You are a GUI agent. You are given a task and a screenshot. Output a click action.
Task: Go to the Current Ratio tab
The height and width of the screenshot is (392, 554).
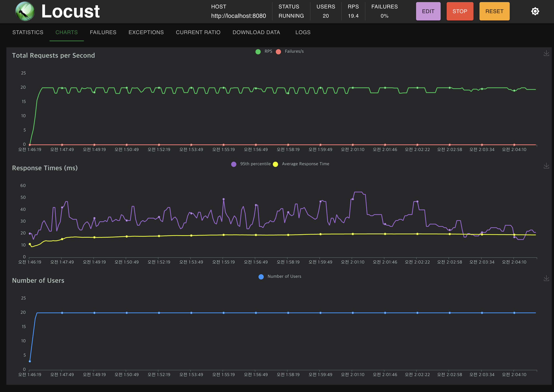[198, 32]
